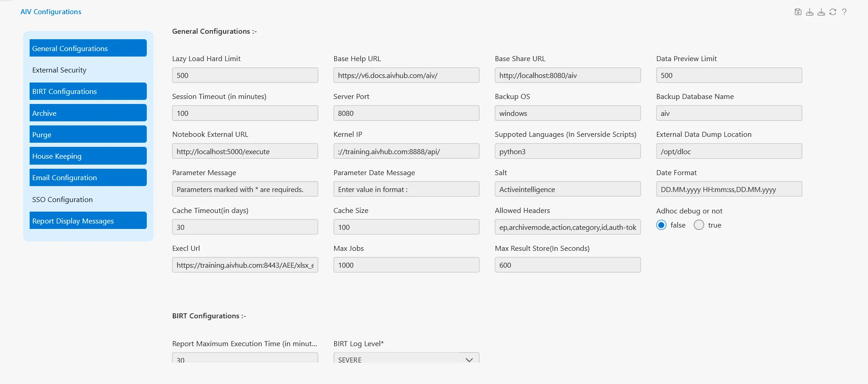Select the true option for Adhoc debug

click(699, 225)
